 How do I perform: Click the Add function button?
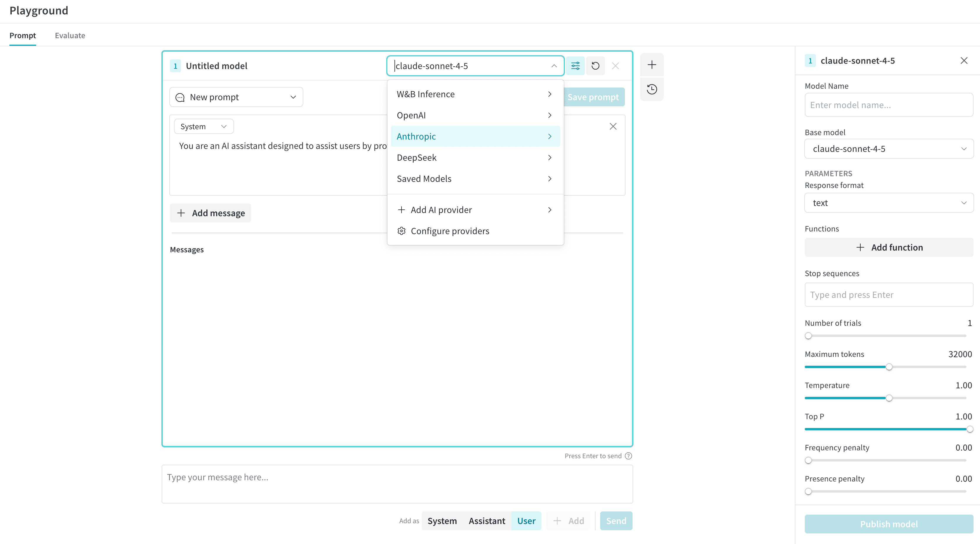[x=889, y=248]
